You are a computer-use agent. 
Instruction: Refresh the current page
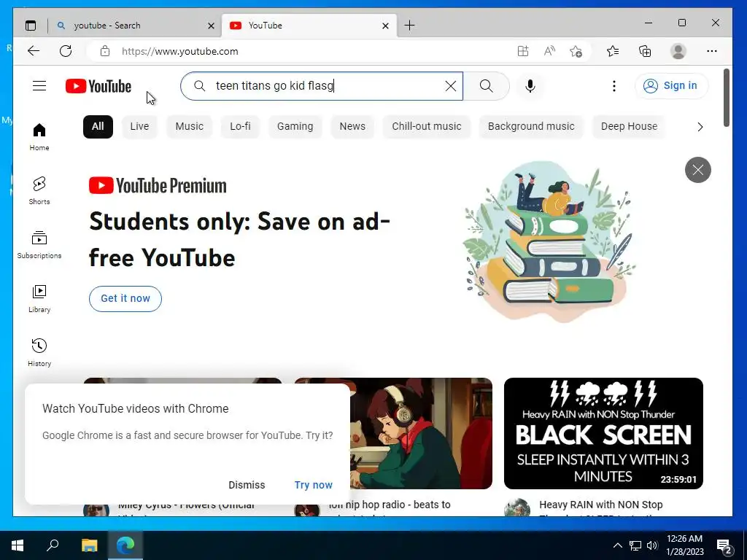pyautogui.click(x=66, y=51)
